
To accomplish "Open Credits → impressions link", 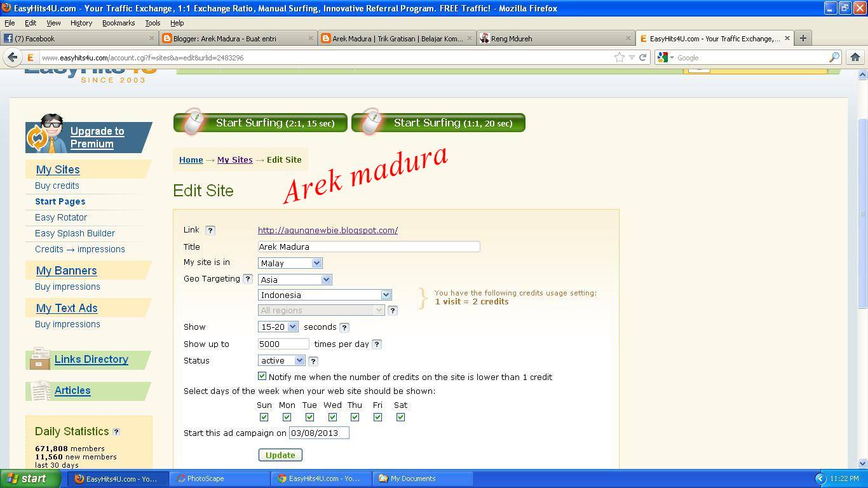I will (x=80, y=249).
